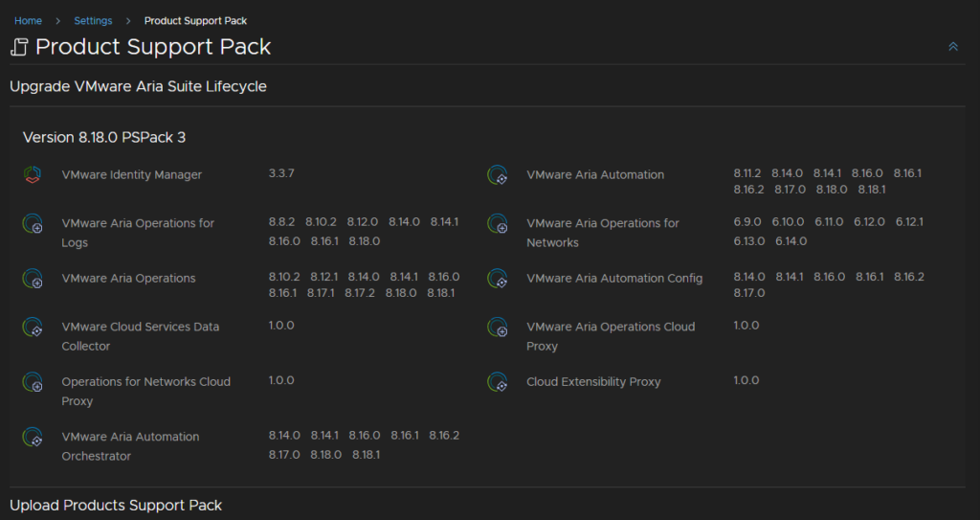
Task: Click the icon beside VMware Aria Operations
Action: [x=33, y=279]
